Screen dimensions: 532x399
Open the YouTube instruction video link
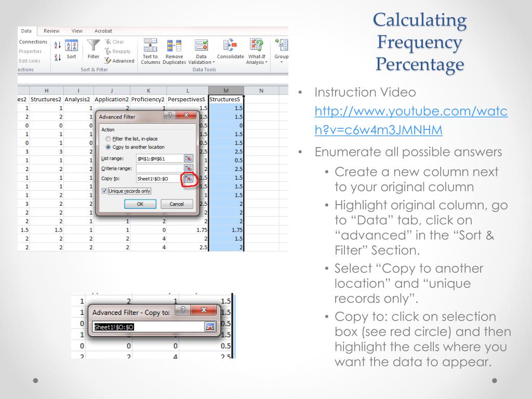coord(411,121)
